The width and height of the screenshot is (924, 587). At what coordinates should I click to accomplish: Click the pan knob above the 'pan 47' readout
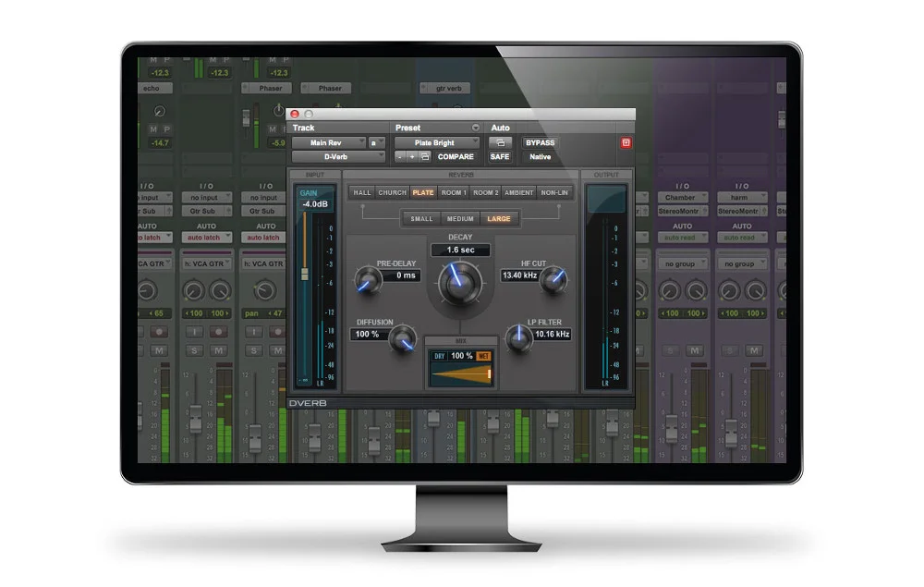pos(264,290)
